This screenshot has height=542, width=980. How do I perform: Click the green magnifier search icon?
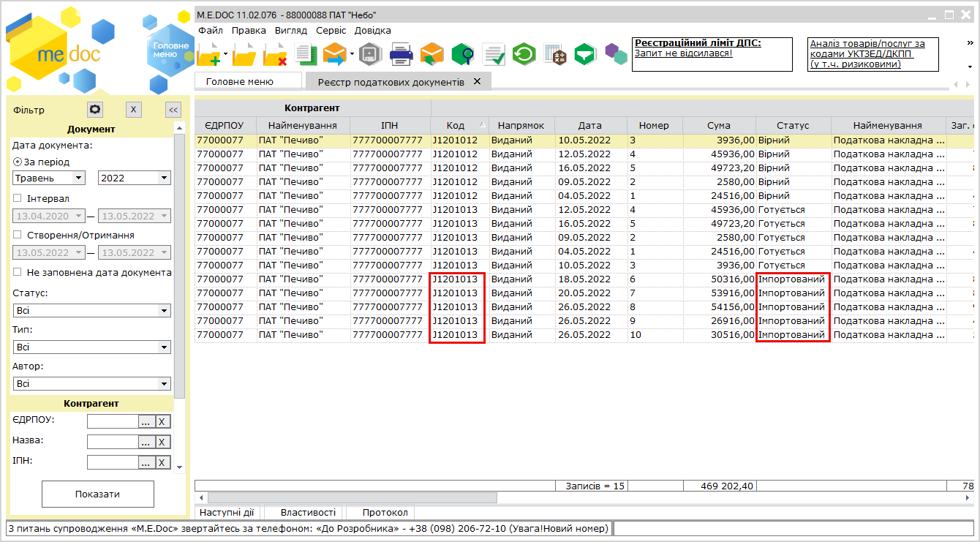462,54
